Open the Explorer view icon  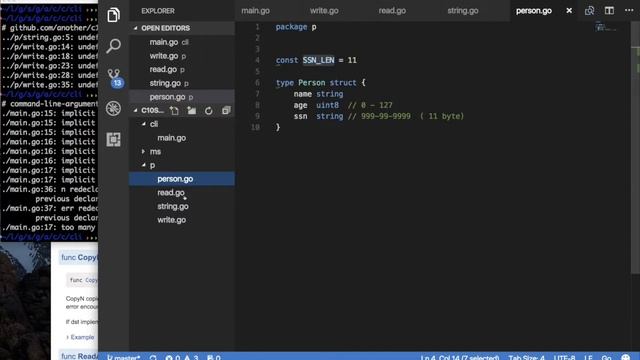(x=113, y=15)
